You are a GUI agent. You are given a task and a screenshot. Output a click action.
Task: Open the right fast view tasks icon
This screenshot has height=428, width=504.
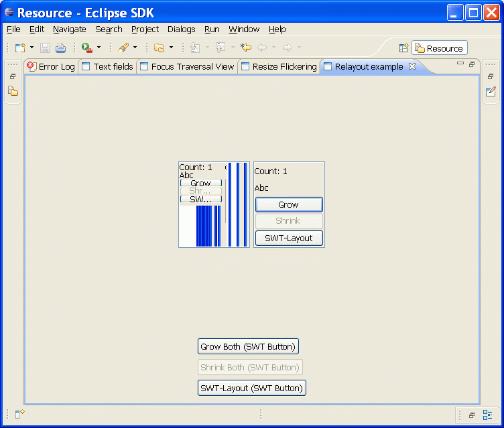click(491, 91)
